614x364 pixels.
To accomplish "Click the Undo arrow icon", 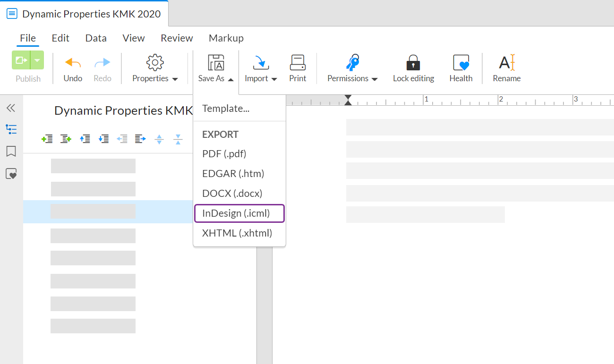I will (x=73, y=63).
